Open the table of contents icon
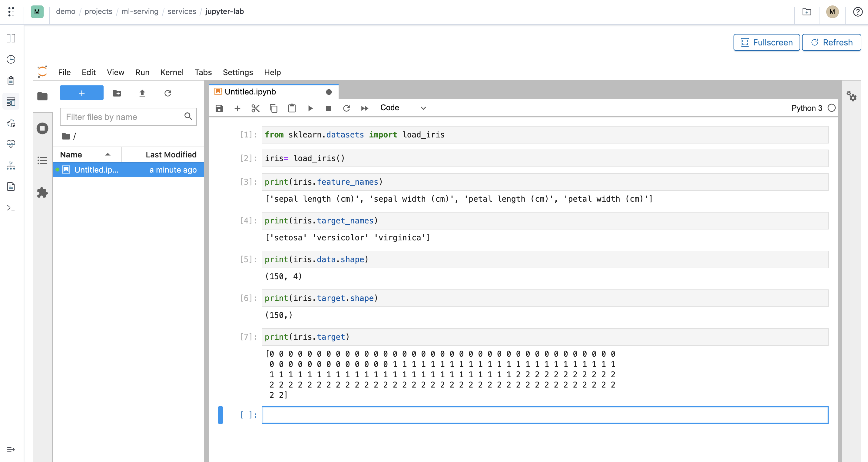This screenshot has height=462, width=868. point(42,160)
